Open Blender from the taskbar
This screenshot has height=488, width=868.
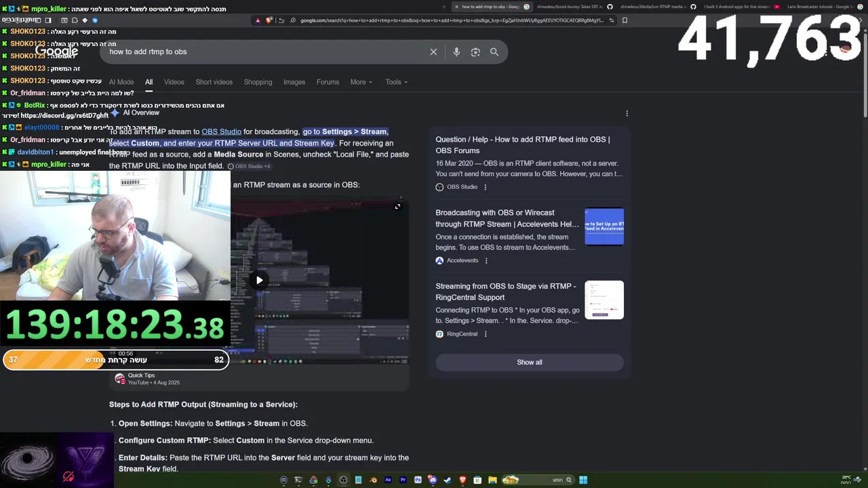373,480
